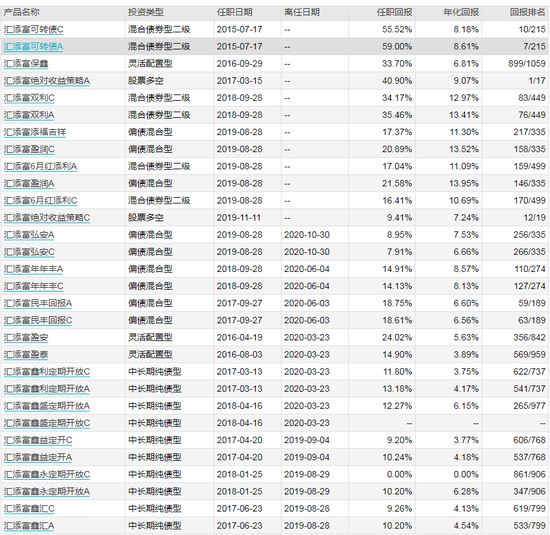Open fund link 汇添富年年丰C
The width and height of the screenshot is (550, 535).
click(x=33, y=287)
